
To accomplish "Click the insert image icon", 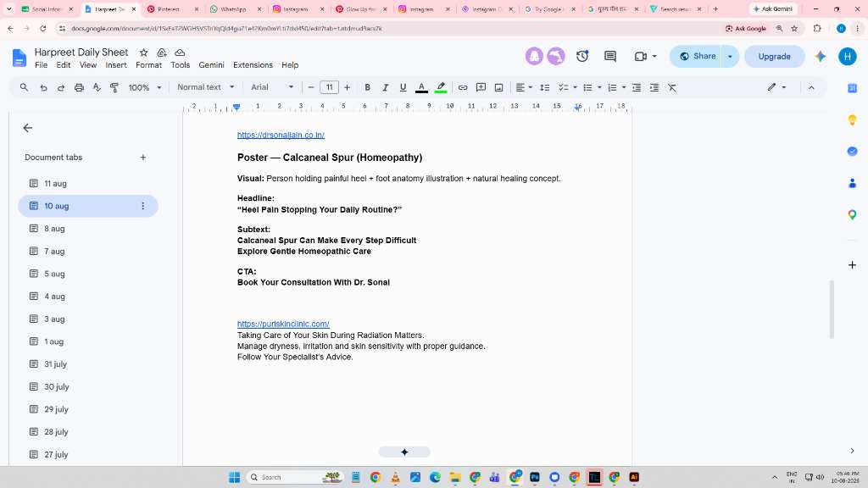I will pyautogui.click(x=498, y=87).
